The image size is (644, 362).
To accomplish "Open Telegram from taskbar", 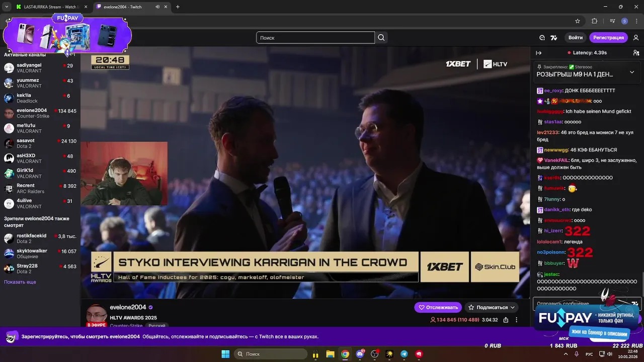I will (x=404, y=354).
